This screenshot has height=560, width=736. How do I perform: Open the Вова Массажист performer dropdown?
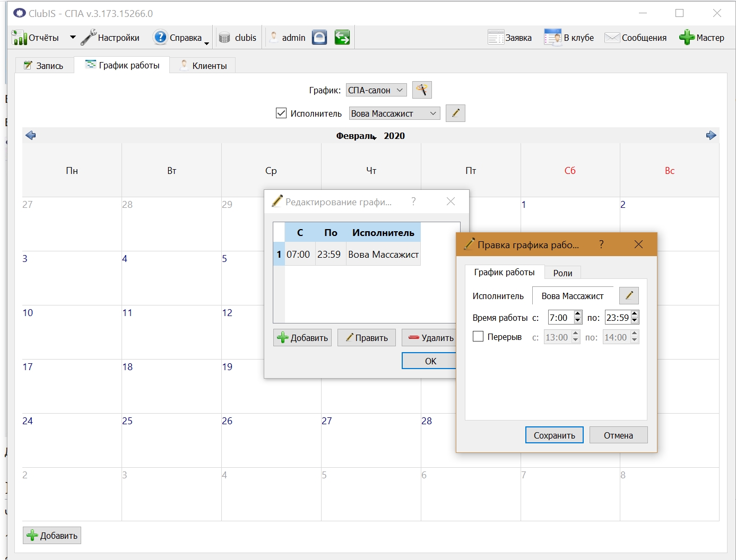point(394,113)
